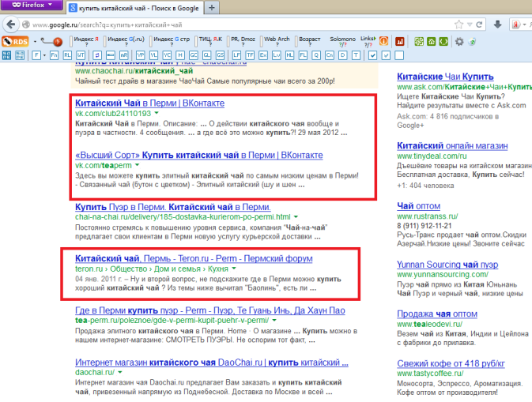Toggle the Индекс G(.ru) parameter checkbox

105,41
